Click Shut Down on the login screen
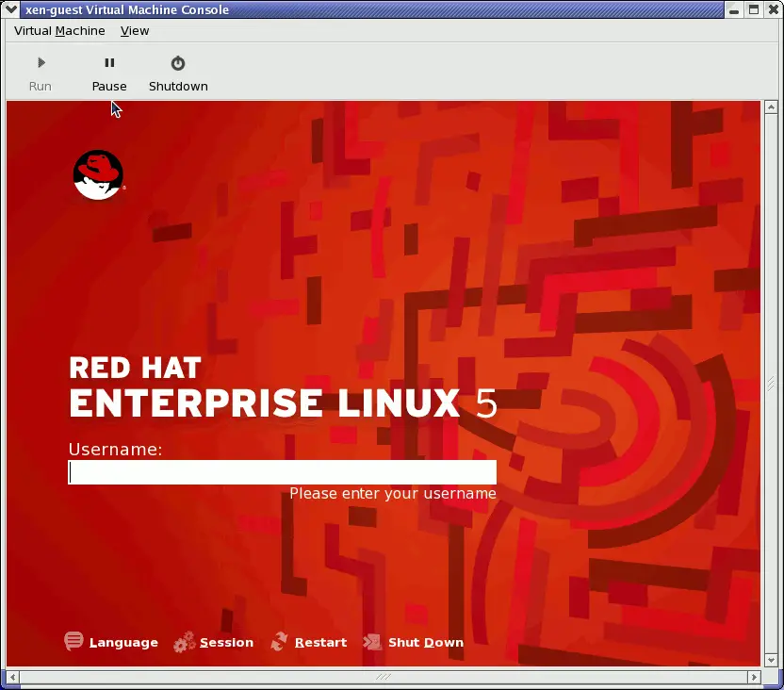784x690 pixels. click(425, 642)
